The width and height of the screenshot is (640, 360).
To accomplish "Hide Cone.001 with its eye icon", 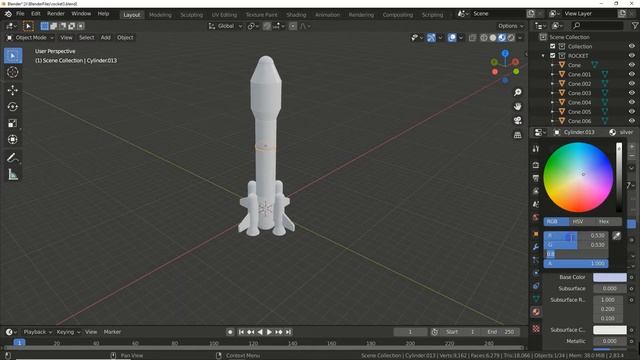I will click(x=631, y=74).
